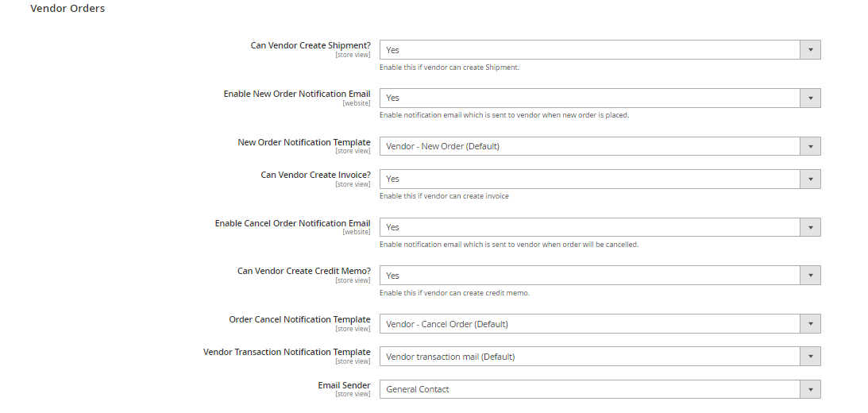The height and width of the screenshot is (413, 868).
Task: Click the 'Enable this if vendor can create Shipment' hint
Action: [449, 68]
